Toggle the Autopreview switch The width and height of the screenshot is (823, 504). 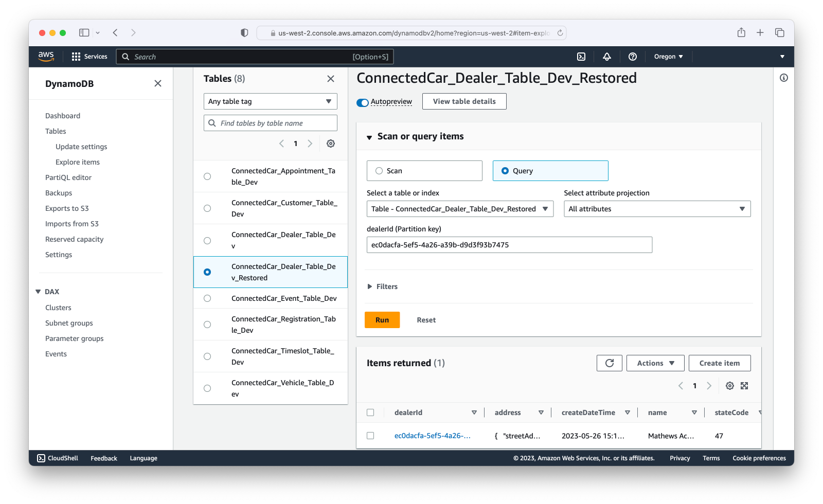click(363, 102)
